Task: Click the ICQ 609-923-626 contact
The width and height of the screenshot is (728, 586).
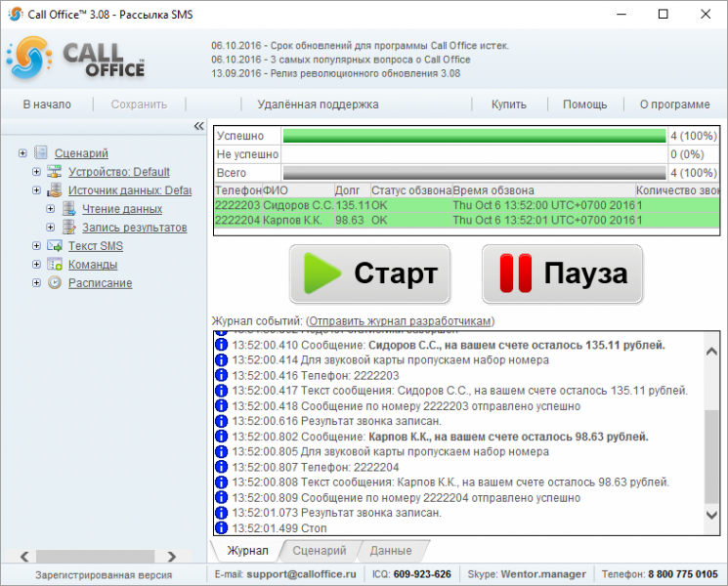Action: [x=422, y=574]
